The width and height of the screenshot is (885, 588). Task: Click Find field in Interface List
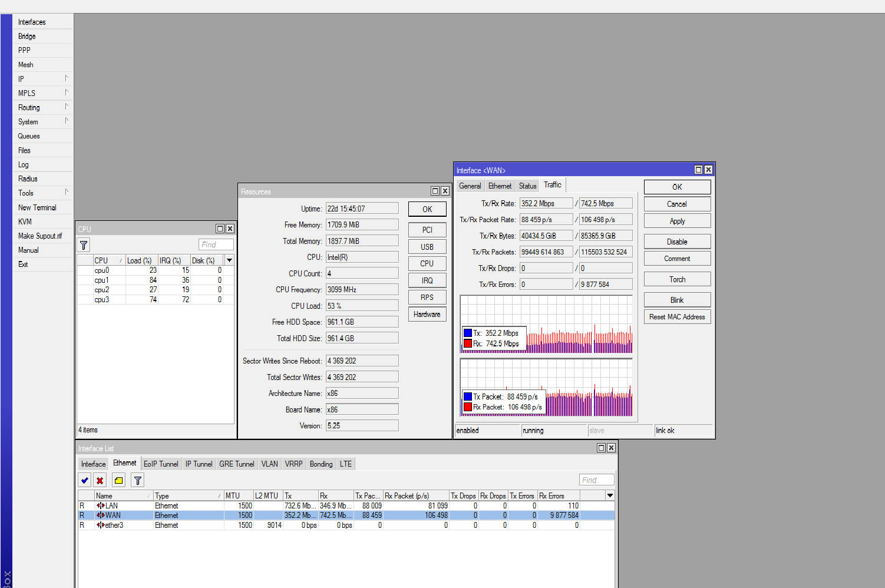click(596, 480)
